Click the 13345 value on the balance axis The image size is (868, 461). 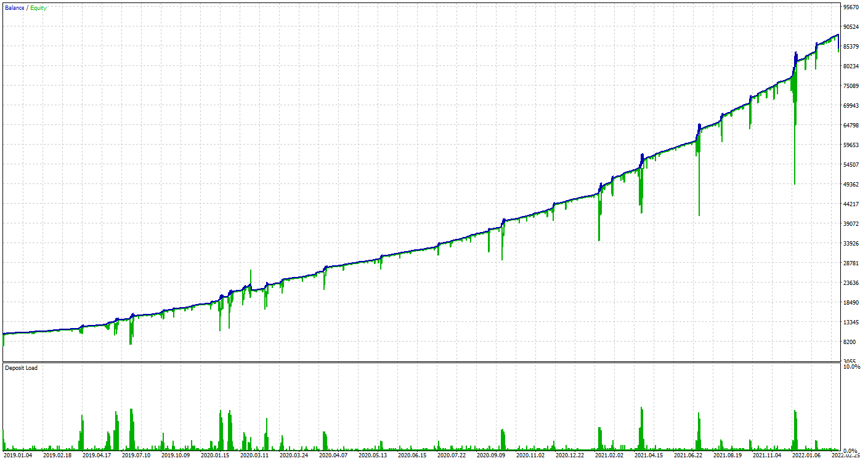click(x=851, y=323)
